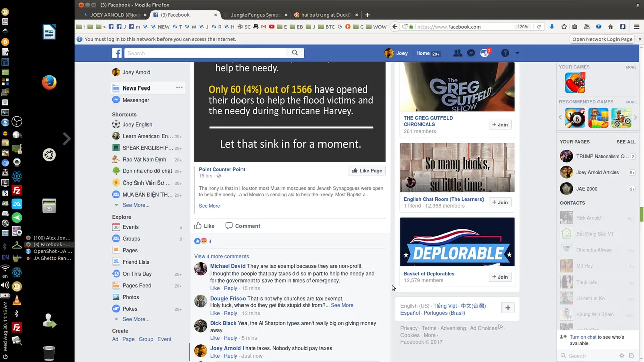Open the Rao Vặt Nam Định shortcut
The width and height of the screenshot is (644, 362).
pos(144,159)
